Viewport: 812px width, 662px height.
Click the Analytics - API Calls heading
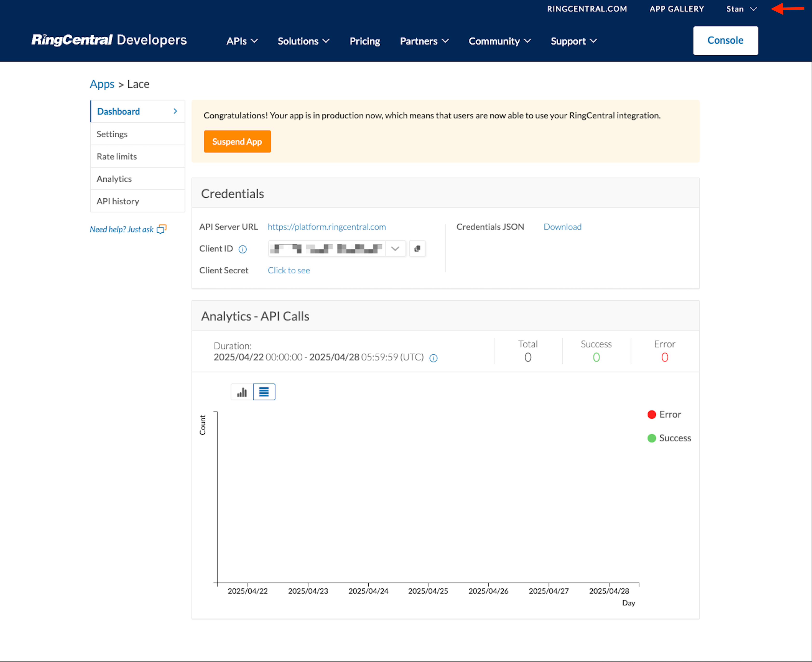pos(255,316)
